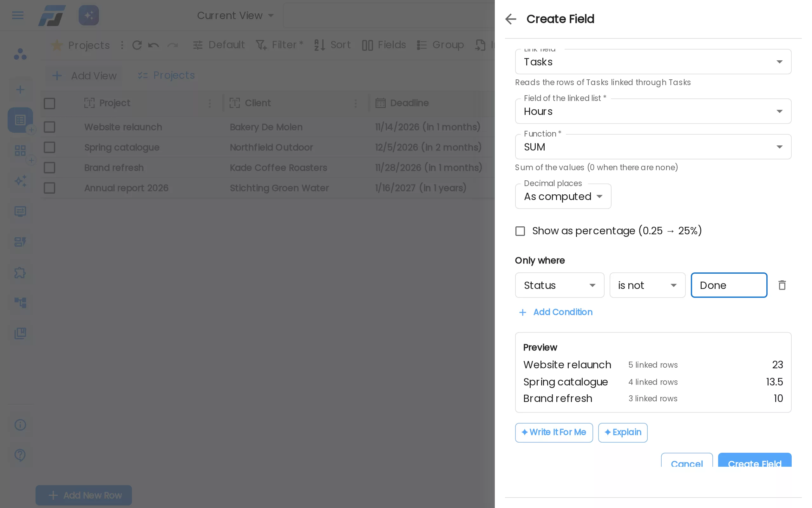Click the plus icon in left sidebar
Screen dimensions: 812x508
coord(20,90)
